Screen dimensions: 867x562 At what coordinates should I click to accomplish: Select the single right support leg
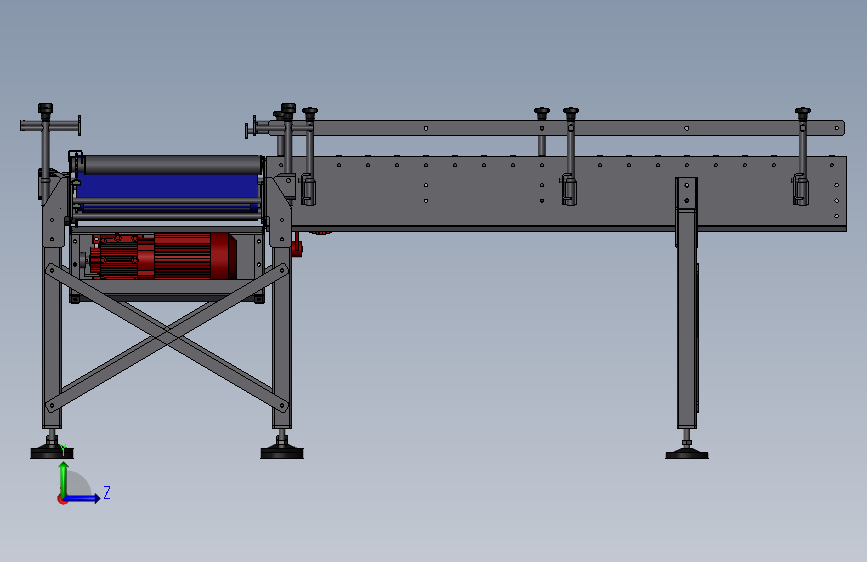tap(686, 303)
